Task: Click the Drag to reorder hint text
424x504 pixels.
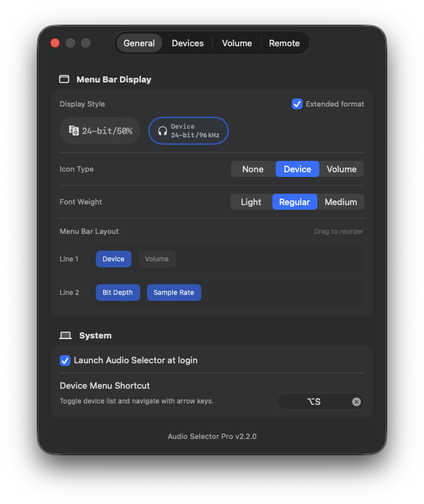Action: (338, 231)
